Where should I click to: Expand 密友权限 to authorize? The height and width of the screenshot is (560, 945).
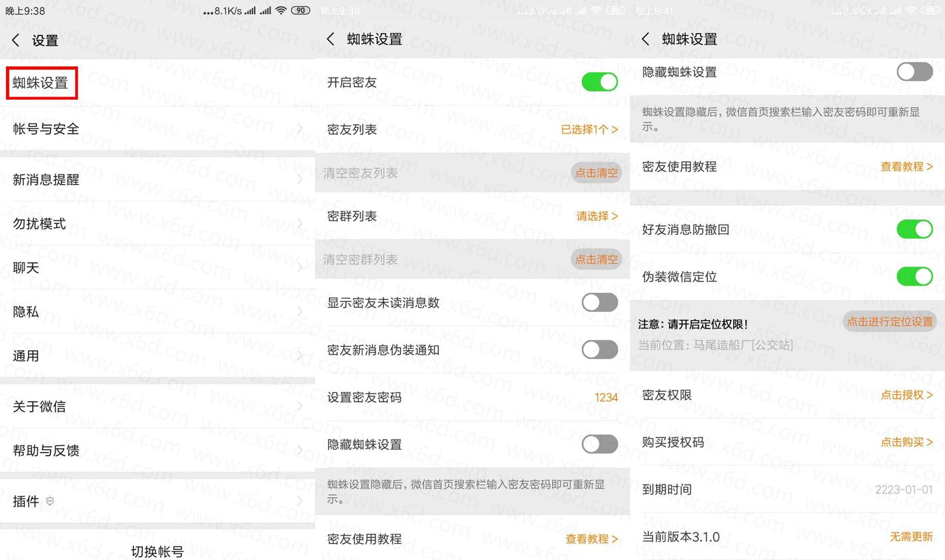(x=908, y=395)
